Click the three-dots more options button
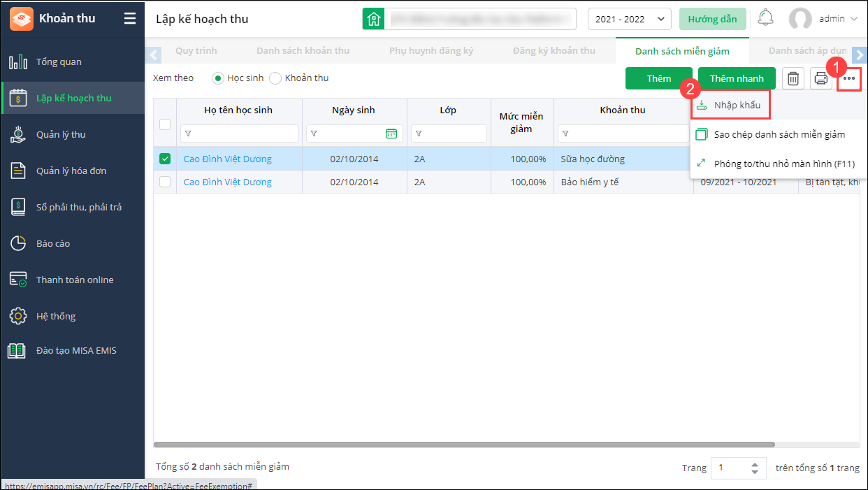Viewport: 868px width, 490px height. (x=849, y=78)
